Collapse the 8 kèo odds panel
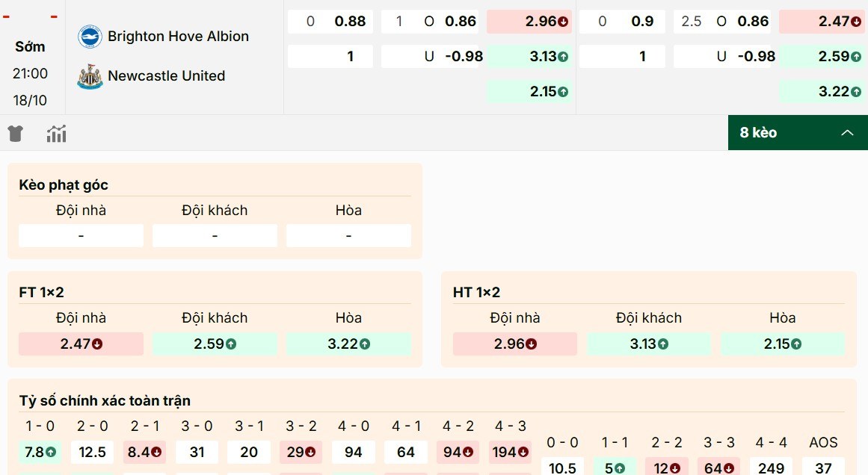This screenshot has width=868, height=475. pos(847,133)
